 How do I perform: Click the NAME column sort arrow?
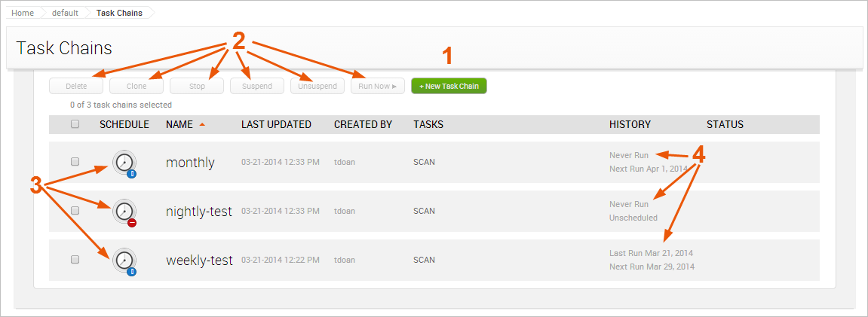(x=202, y=125)
